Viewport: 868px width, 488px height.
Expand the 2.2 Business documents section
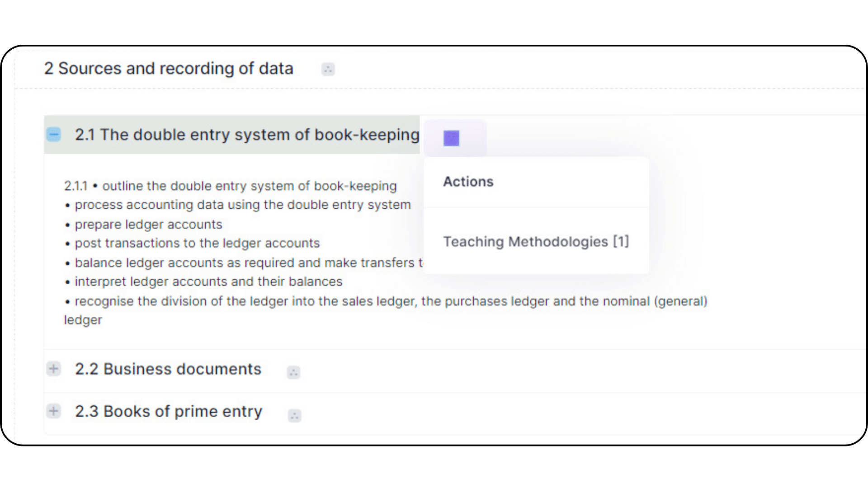(53, 369)
